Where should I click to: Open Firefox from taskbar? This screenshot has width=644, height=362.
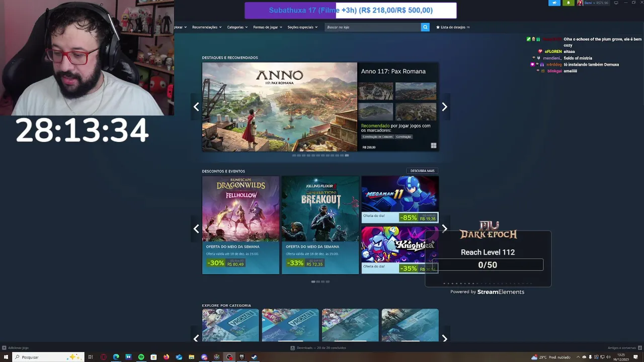[x=167, y=357]
